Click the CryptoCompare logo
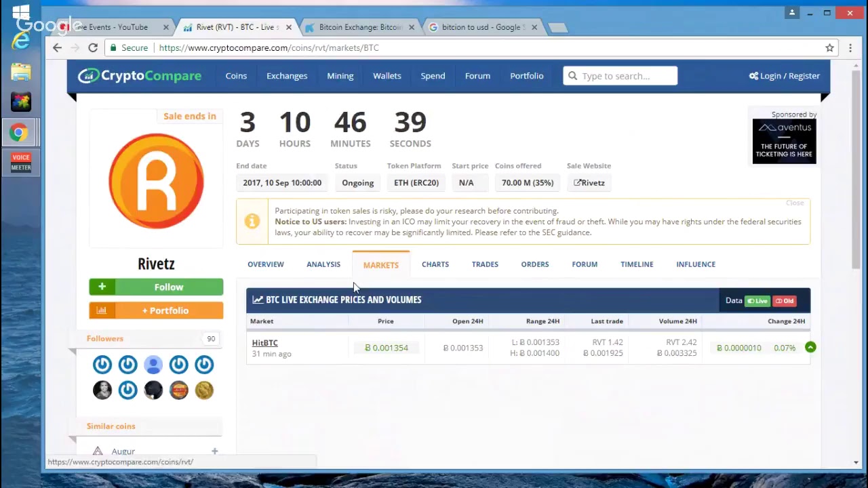The width and height of the screenshot is (868, 488). (x=140, y=76)
